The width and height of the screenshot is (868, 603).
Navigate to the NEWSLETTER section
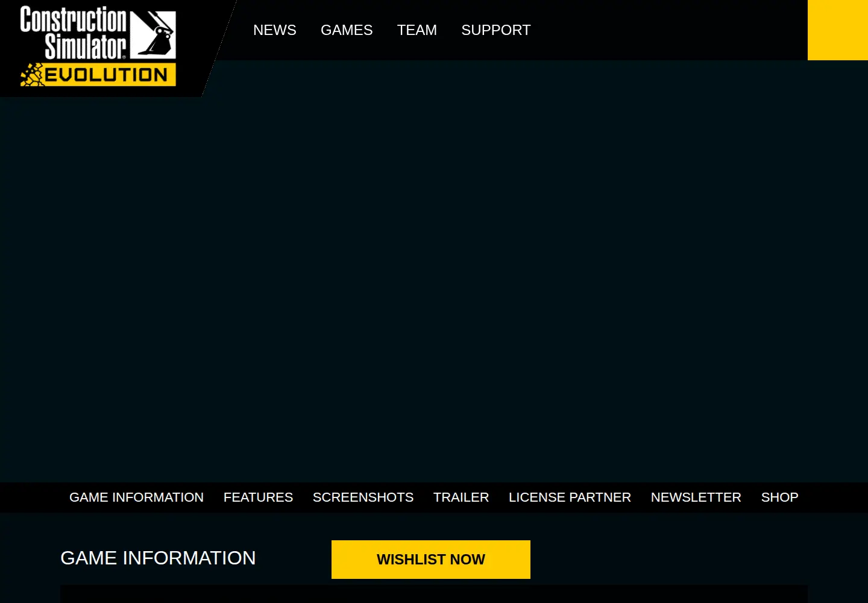pyautogui.click(x=696, y=497)
